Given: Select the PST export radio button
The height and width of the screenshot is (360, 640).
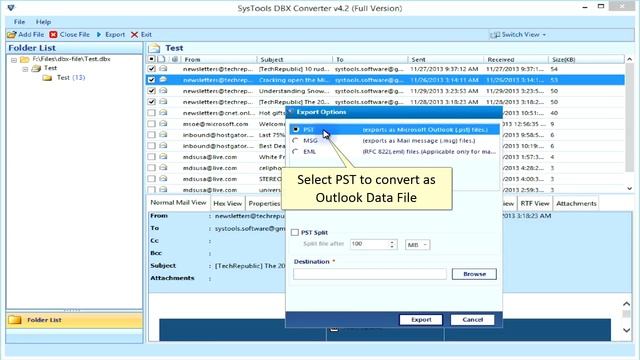Looking at the screenshot, I should [296, 129].
